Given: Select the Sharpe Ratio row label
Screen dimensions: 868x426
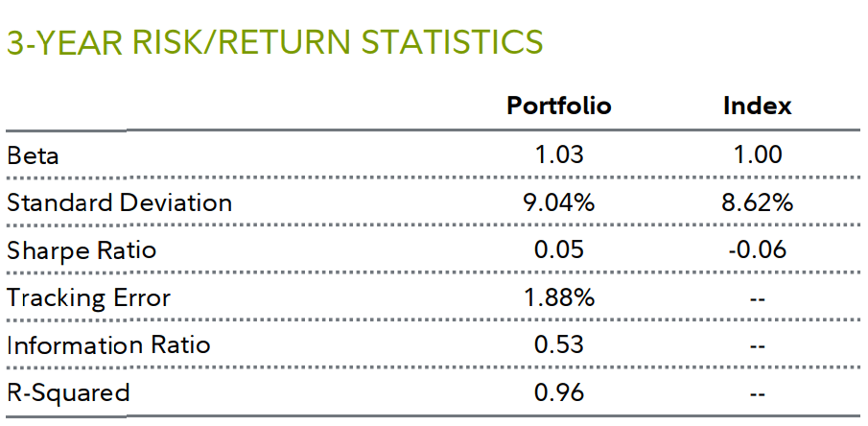Looking at the screenshot, I should point(81,250).
